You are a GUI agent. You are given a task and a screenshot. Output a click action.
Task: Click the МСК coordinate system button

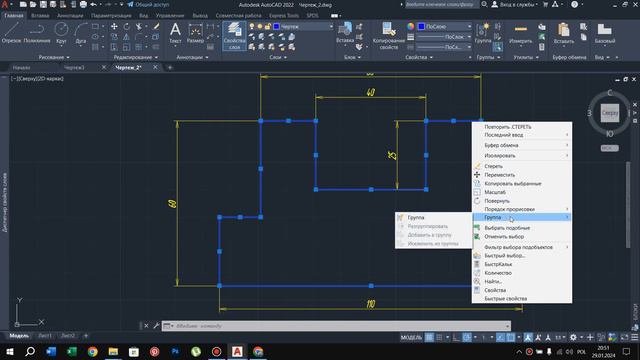[609, 148]
